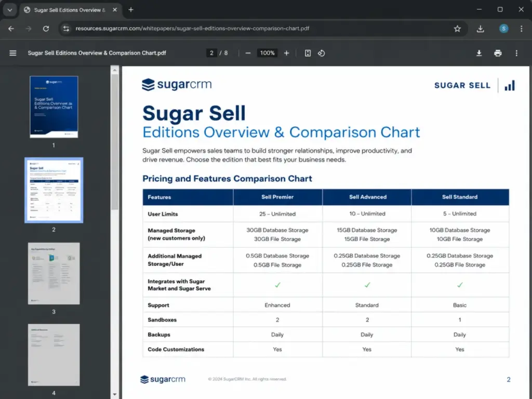The height and width of the screenshot is (399, 532).
Task: Click the '10 – Unlimited' cell
Action: tap(367, 214)
